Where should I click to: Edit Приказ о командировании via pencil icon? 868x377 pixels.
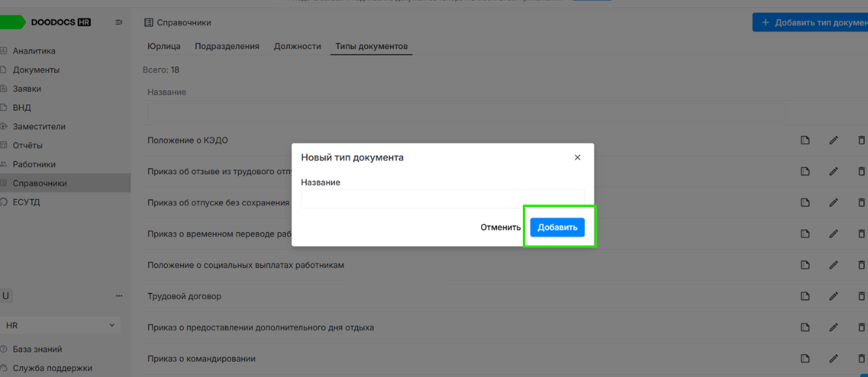coord(833,358)
